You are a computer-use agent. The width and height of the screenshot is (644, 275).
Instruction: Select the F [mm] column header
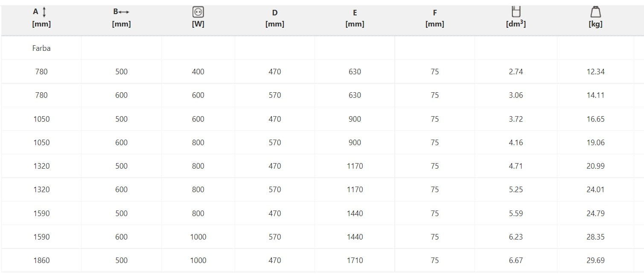(434, 18)
